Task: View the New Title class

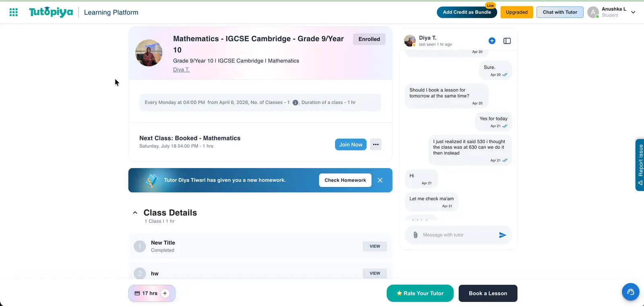Action: tap(375, 246)
